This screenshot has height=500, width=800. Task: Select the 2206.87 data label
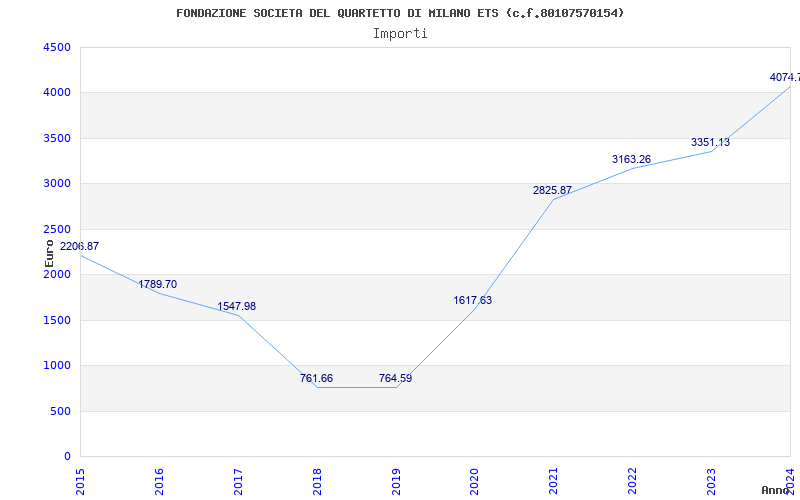pos(80,246)
